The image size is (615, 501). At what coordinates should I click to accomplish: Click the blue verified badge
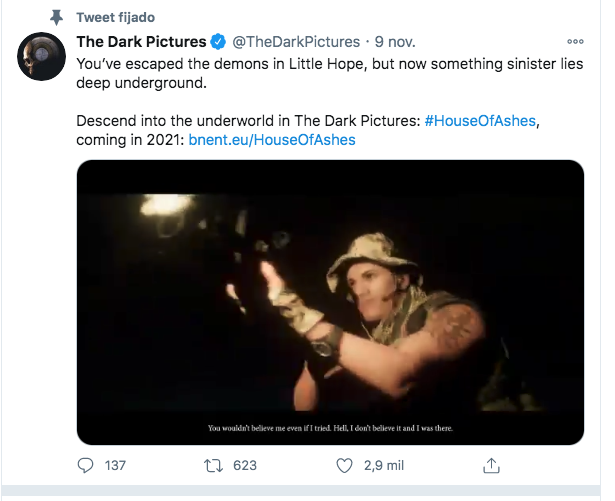click(x=217, y=42)
